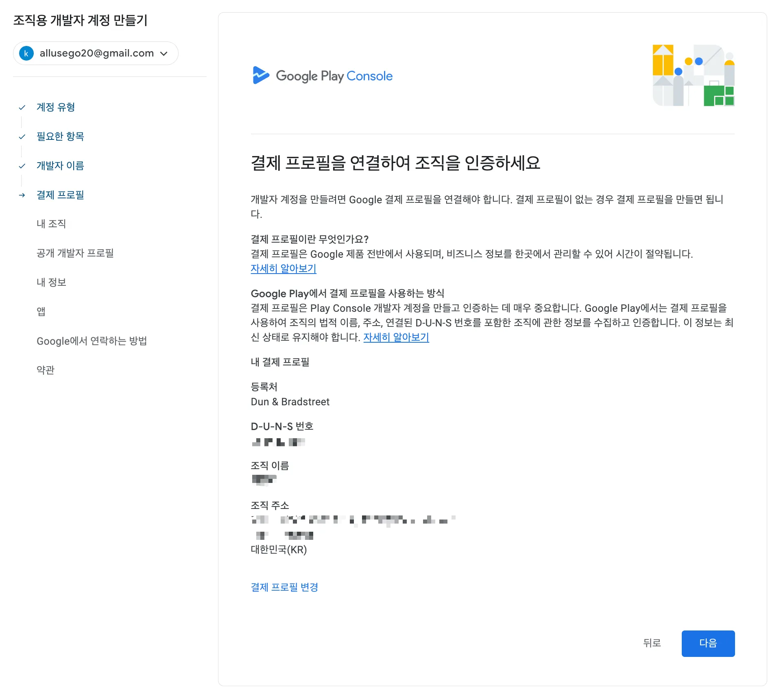The width and height of the screenshot is (781, 700).
Task: Click the colorful header illustration
Action: pyautogui.click(x=693, y=75)
